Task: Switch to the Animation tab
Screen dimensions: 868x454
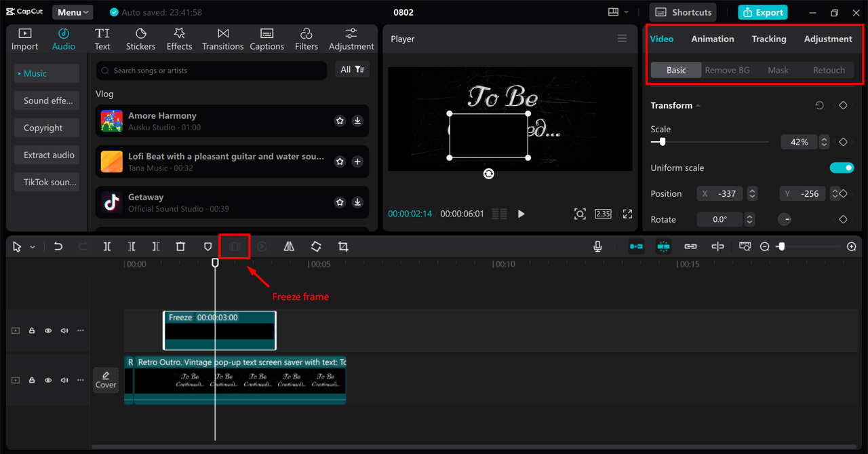Action: click(712, 39)
